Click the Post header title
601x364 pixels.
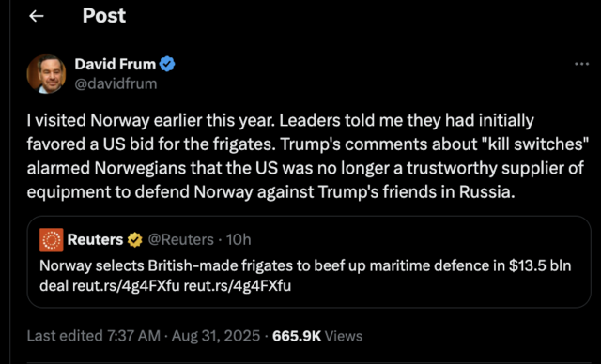pyautogui.click(x=104, y=16)
